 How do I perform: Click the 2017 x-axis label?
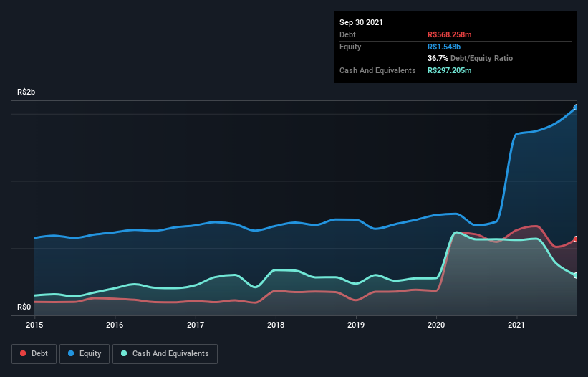coord(196,325)
